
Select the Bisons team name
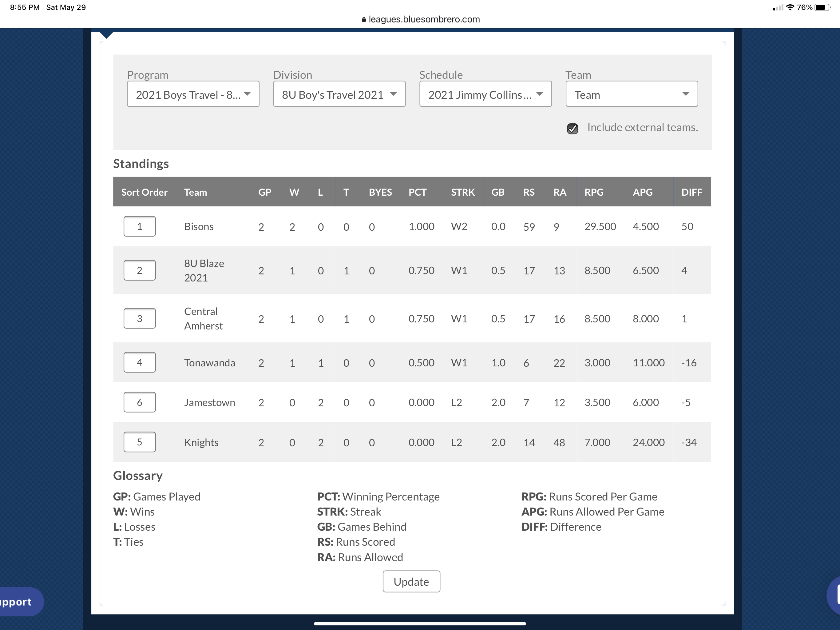click(199, 226)
